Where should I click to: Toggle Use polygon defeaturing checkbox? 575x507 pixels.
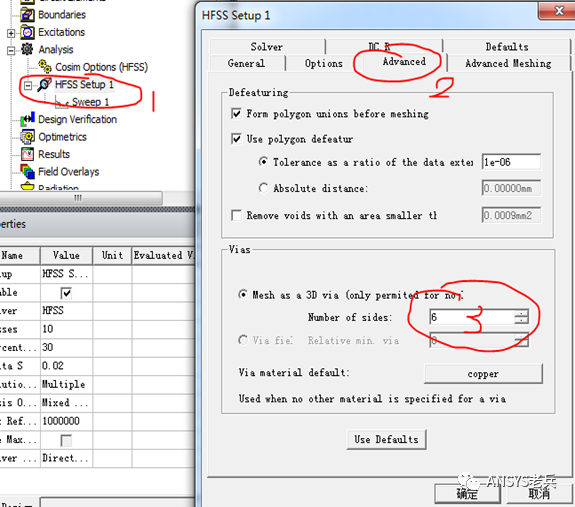(237, 139)
